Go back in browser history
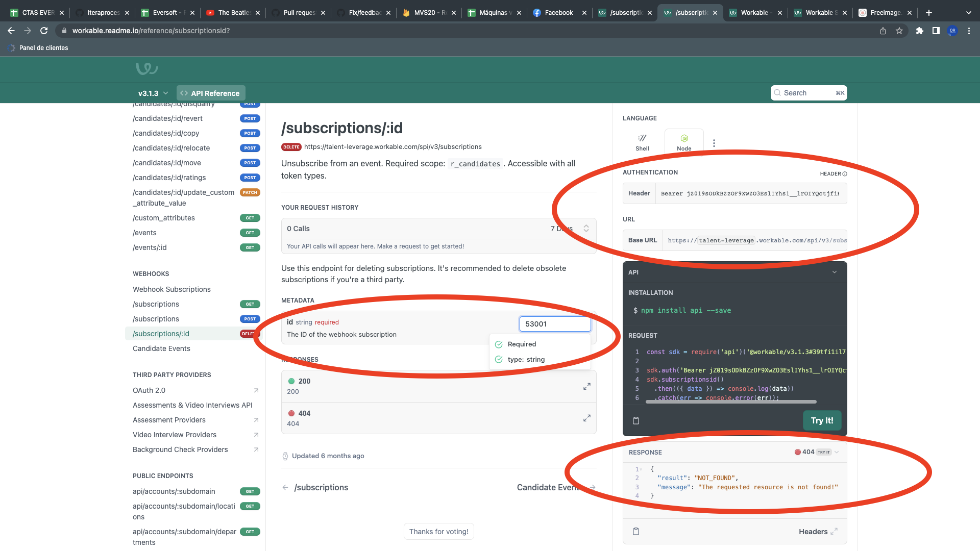Screen dimensions: 980x551 pos(11,31)
